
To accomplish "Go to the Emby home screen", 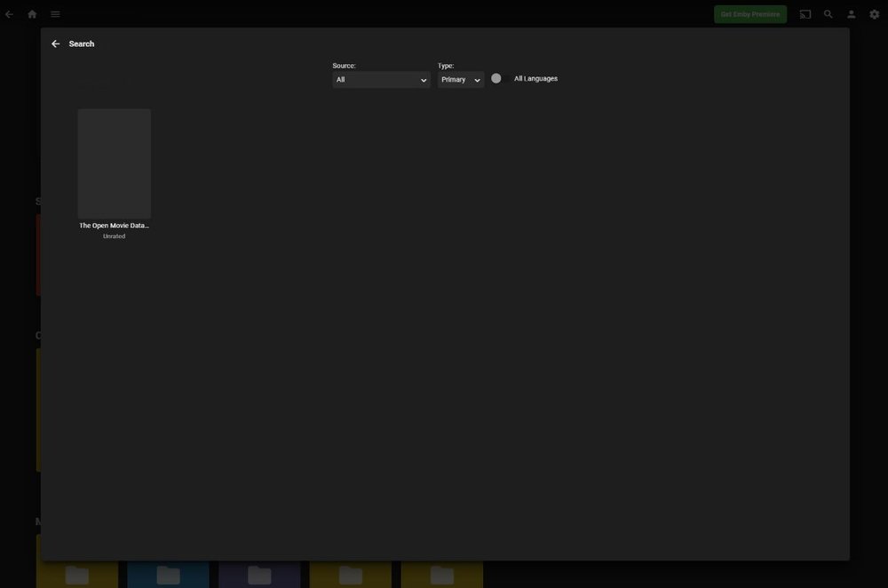I will pyautogui.click(x=32, y=13).
